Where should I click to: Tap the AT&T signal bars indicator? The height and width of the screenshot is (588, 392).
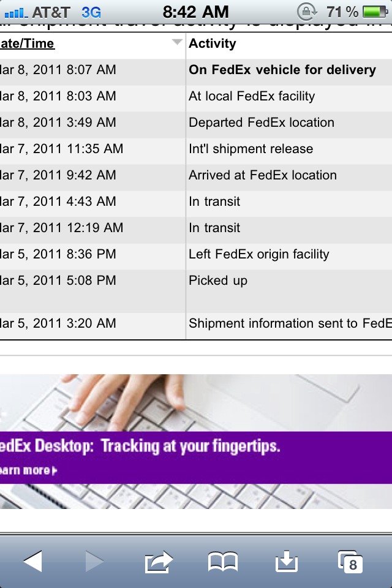coord(16,13)
